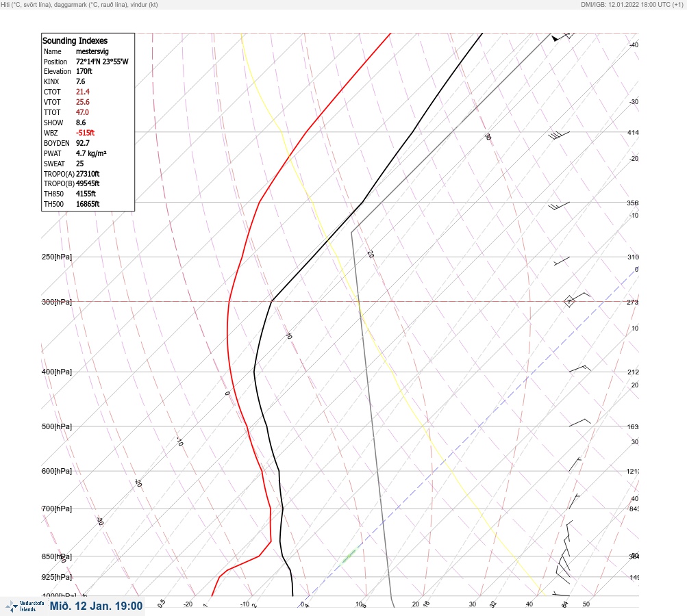Click the WBZ value '-515ft'

[x=85, y=133]
